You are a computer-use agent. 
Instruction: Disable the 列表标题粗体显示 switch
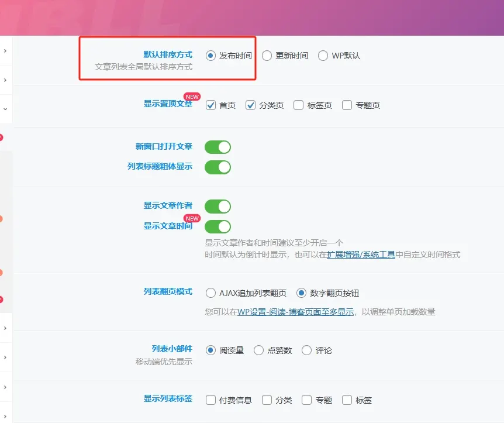[x=218, y=167]
